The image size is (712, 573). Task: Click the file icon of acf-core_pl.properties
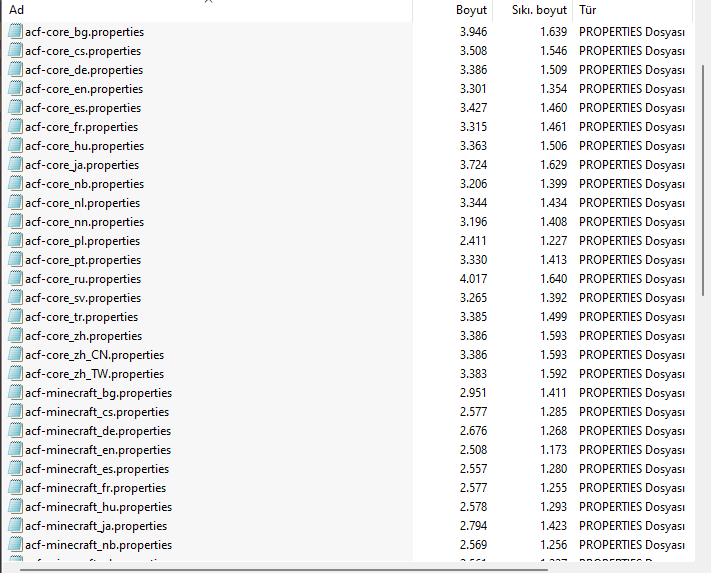pyautogui.click(x=15, y=241)
